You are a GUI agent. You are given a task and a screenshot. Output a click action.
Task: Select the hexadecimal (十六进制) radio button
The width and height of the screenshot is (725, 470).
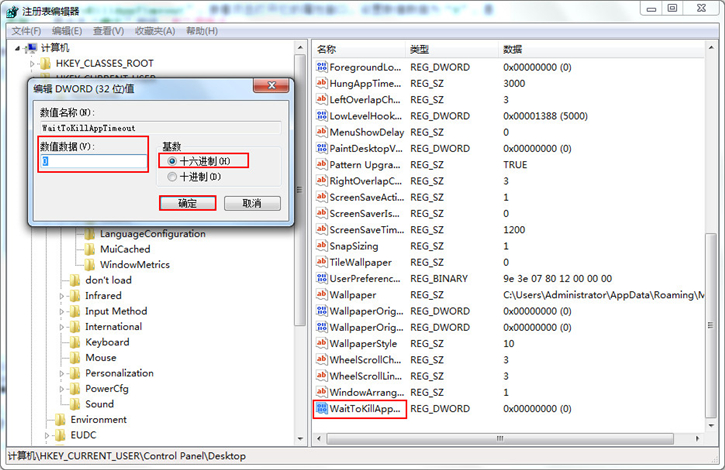point(172,161)
